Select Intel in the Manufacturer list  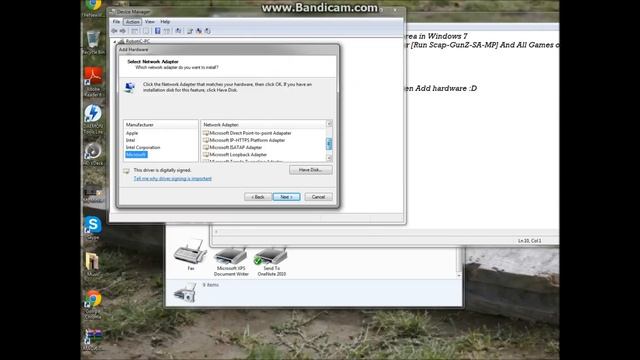130,140
